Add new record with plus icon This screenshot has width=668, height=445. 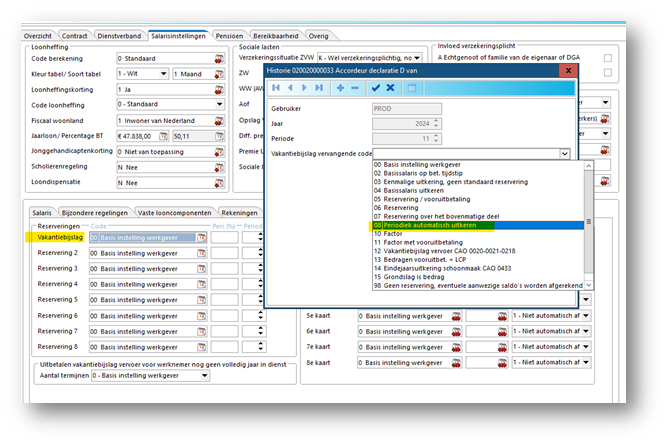340,88
